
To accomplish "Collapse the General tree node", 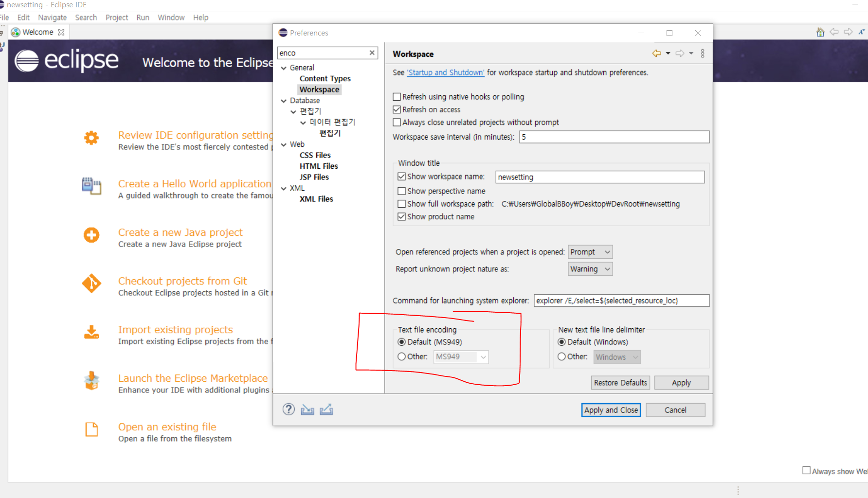I will tap(284, 68).
